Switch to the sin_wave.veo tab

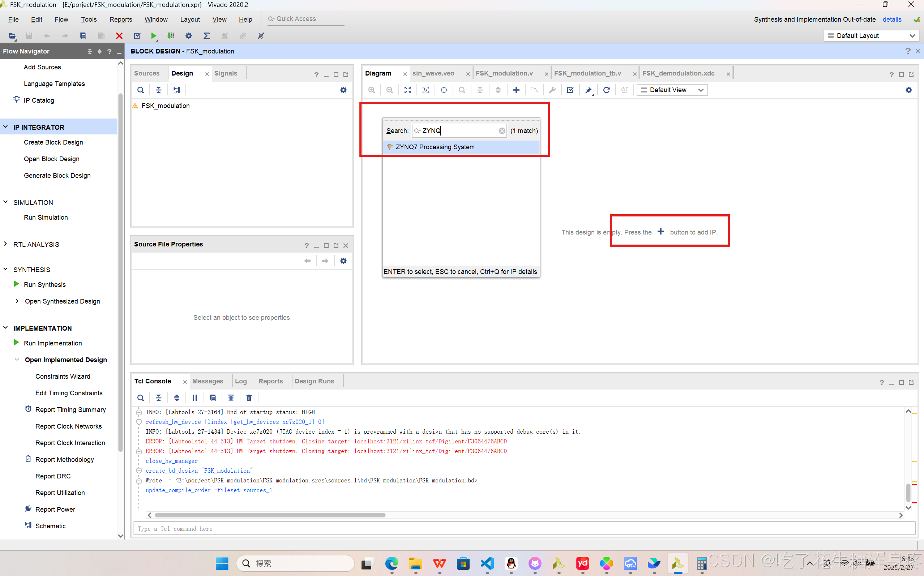point(433,73)
